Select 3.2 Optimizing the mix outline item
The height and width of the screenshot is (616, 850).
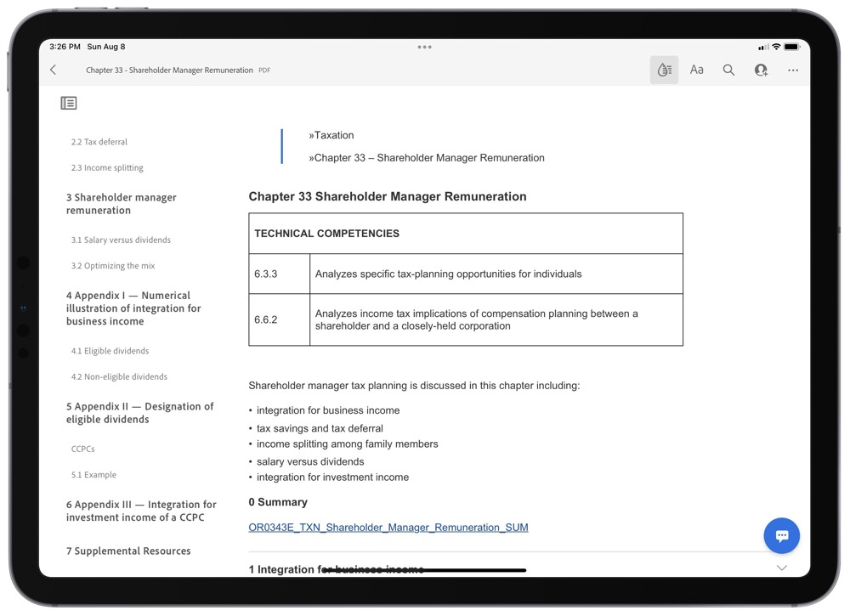pyautogui.click(x=113, y=266)
